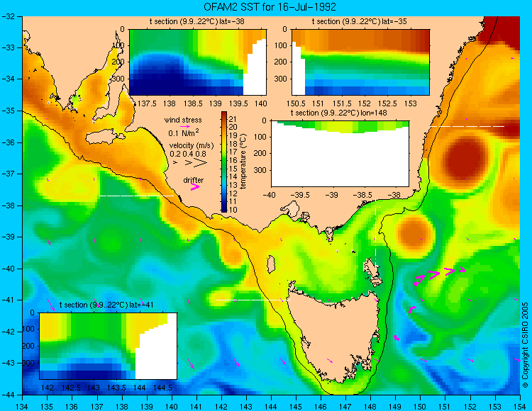Click the "136" longitude axis label
The height and width of the screenshot is (411, 532).
(x=72, y=406)
